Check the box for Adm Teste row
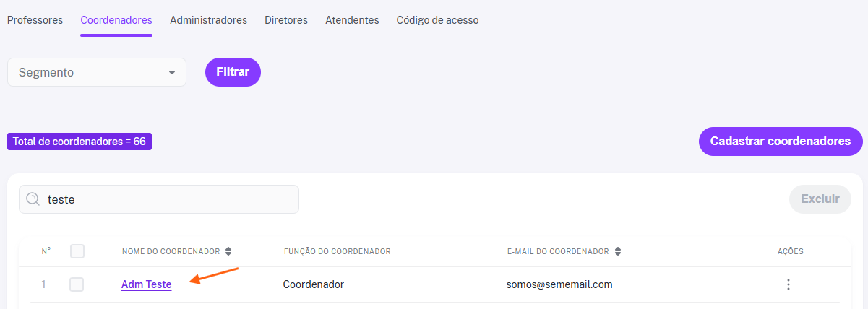 (77, 284)
